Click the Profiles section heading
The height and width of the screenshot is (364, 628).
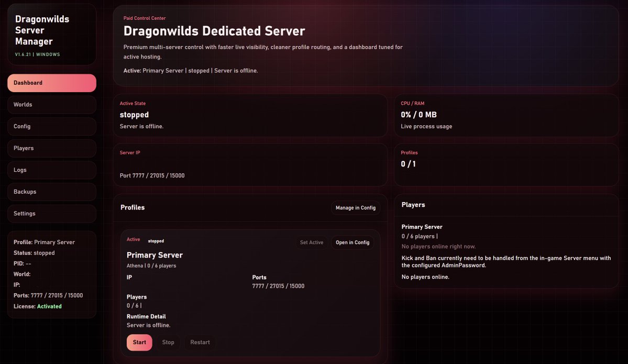tap(133, 208)
